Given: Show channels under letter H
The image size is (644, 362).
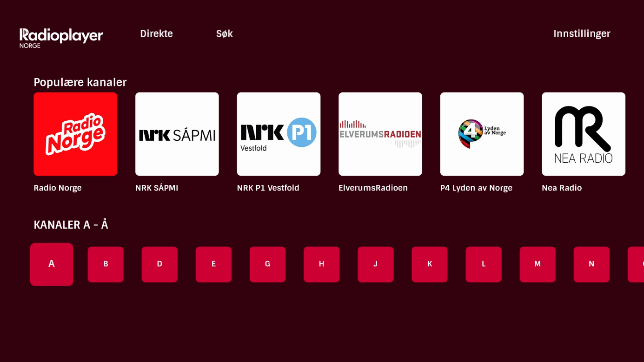Looking at the screenshot, I should pyautogui.click(x=321, y=264).
